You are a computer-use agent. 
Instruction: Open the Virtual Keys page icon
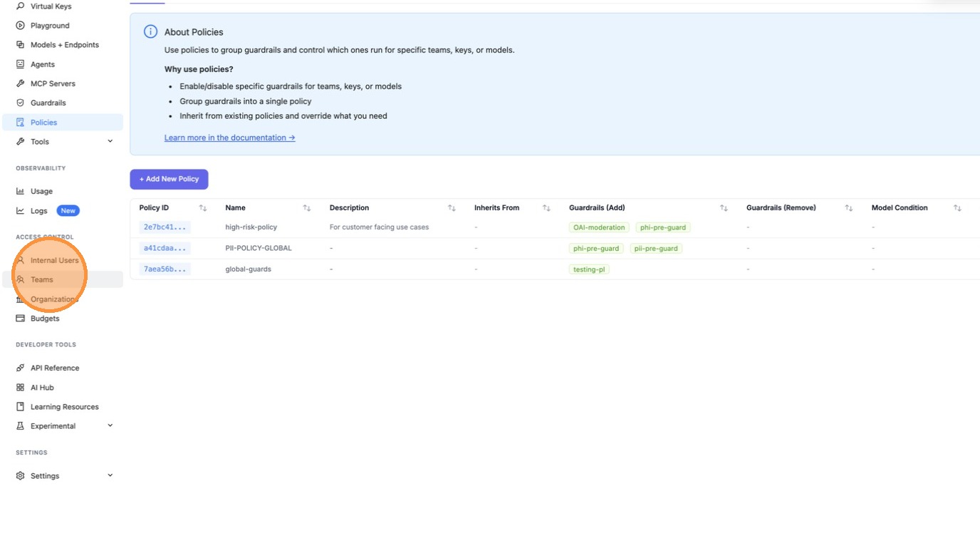[x=20, y=6]
